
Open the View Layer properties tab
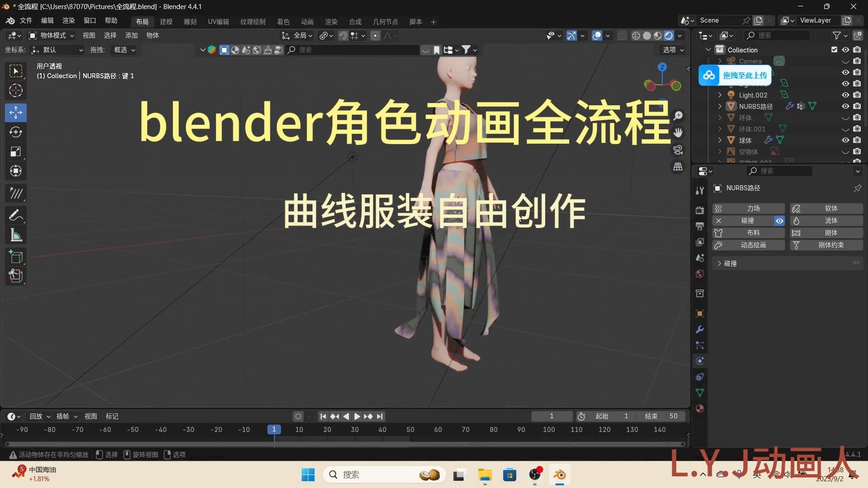point(700,242)
